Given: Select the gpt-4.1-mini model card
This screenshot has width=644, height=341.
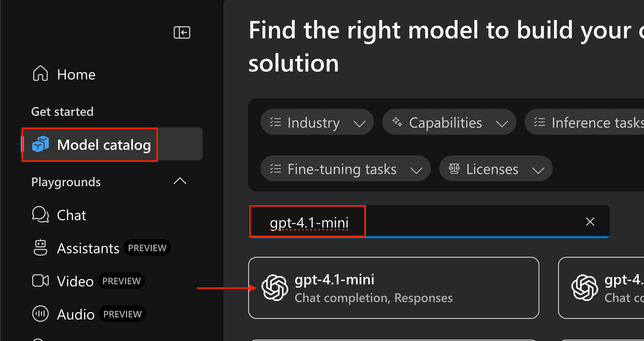Looking at the screenshot, I should click(x=393, y=288).
